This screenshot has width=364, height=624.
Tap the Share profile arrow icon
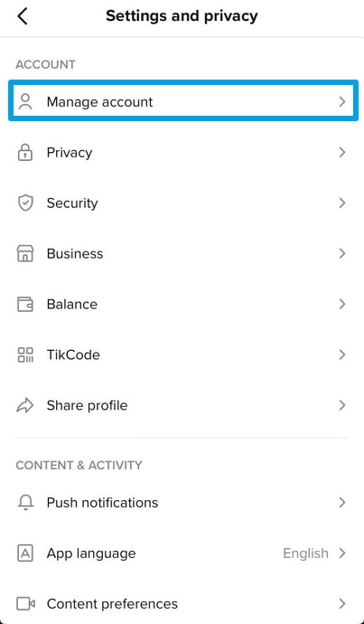(25, 405)
